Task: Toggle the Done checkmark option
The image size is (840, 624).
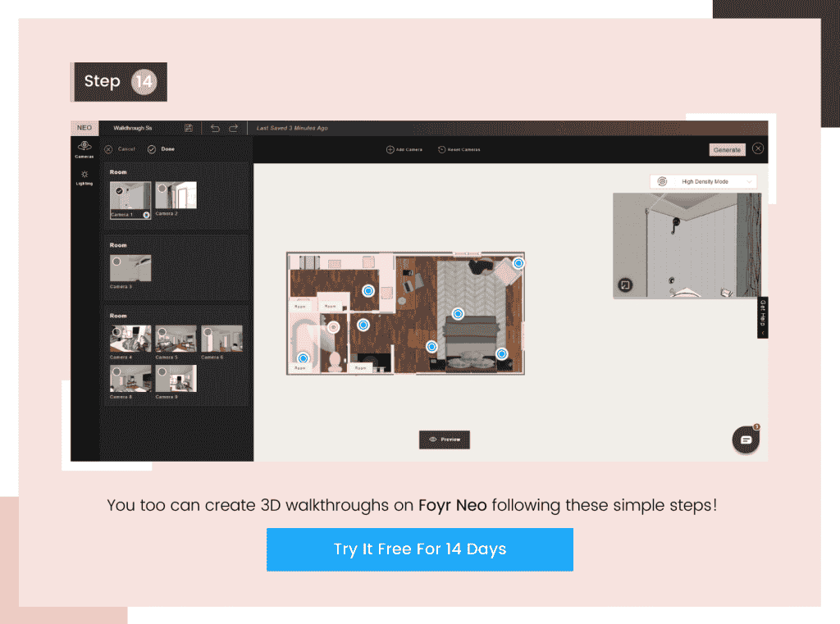Action: 151,148
